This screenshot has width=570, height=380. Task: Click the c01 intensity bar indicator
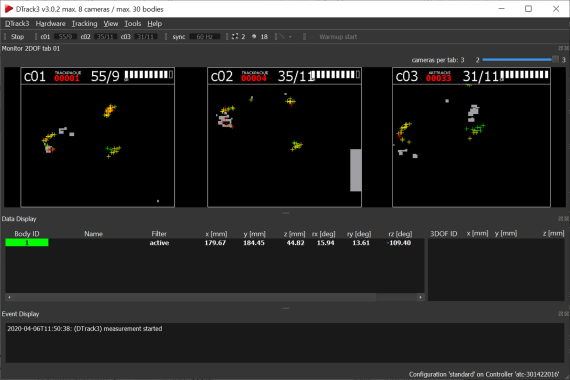pos(149,75)
